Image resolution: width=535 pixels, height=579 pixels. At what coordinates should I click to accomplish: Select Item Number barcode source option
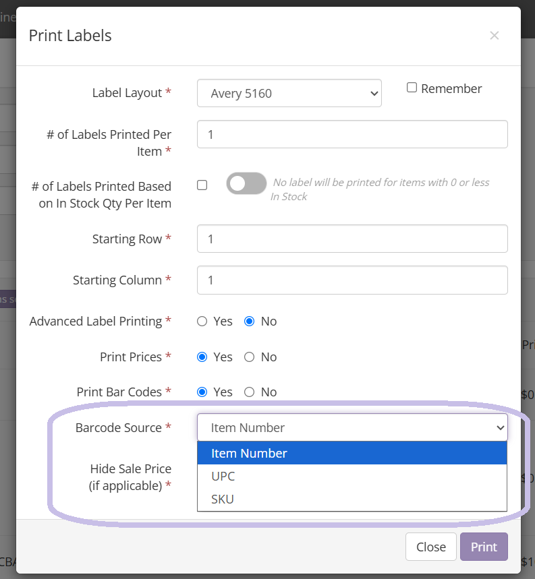pyautogui.click(x=352, y=453)
